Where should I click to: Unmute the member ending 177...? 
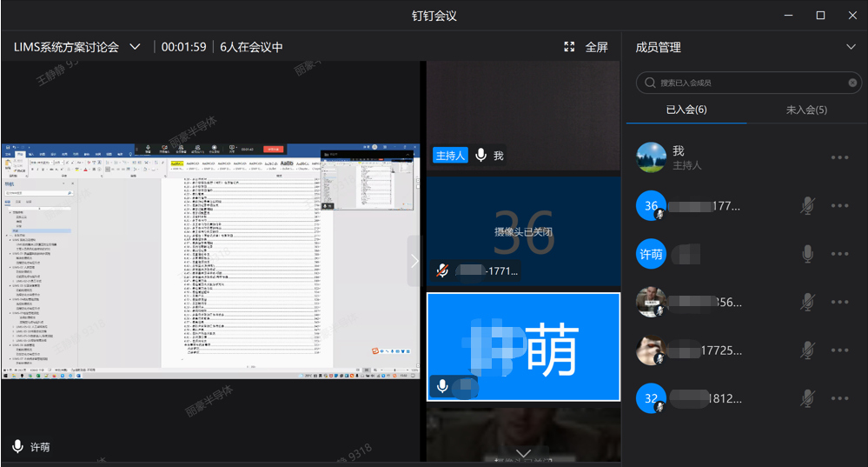click(808, 206)
